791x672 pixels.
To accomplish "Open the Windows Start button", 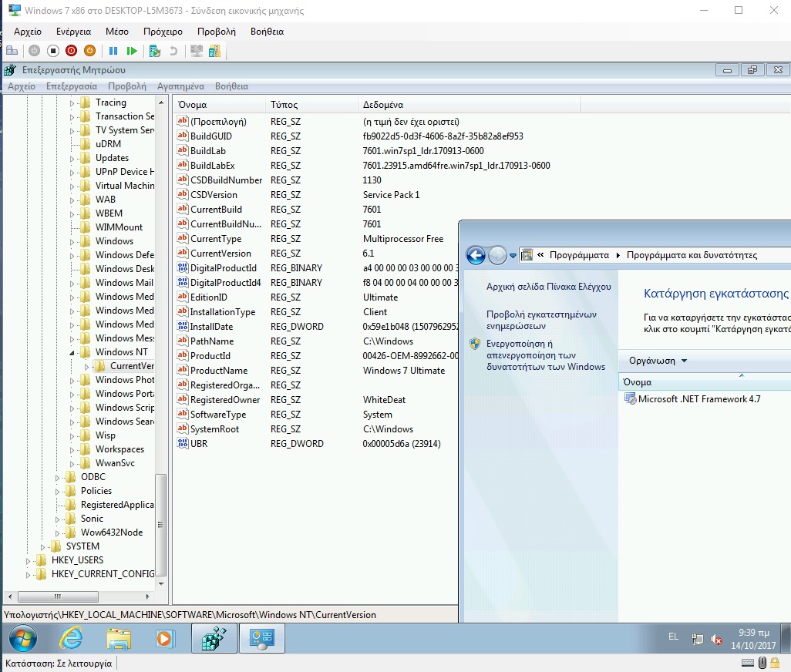I will pos(22,638).
